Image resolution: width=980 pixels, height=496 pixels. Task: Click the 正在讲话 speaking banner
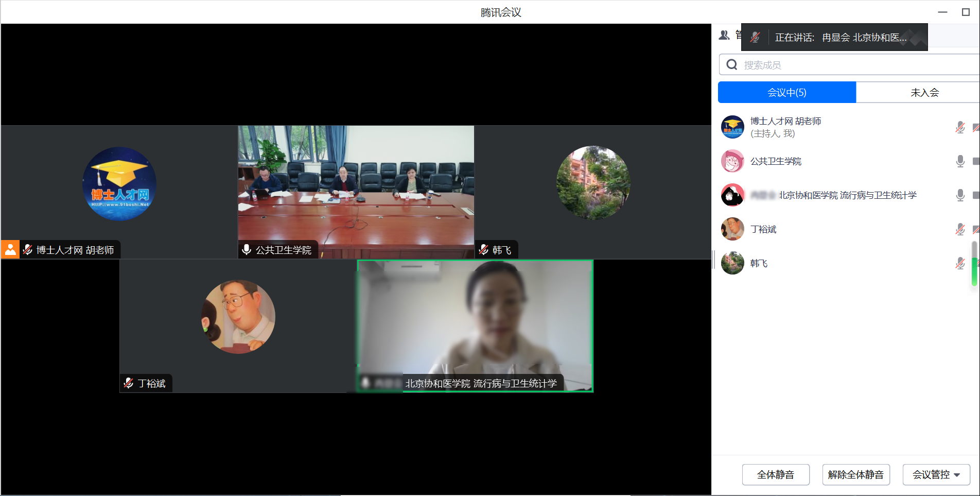tap(834, 37)
